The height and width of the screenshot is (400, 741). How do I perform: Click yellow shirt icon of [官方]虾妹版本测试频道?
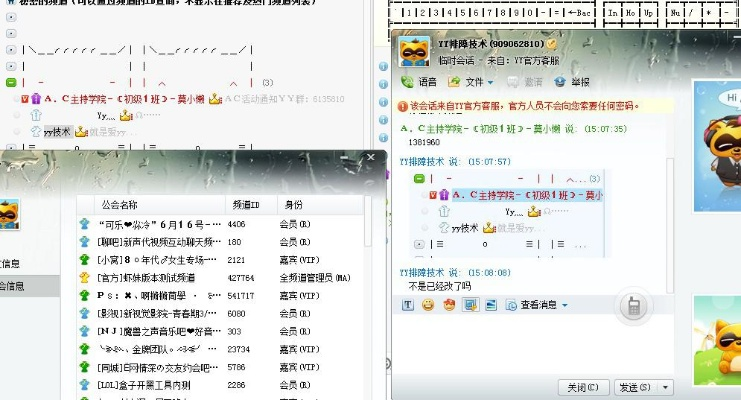click(85, 278)
